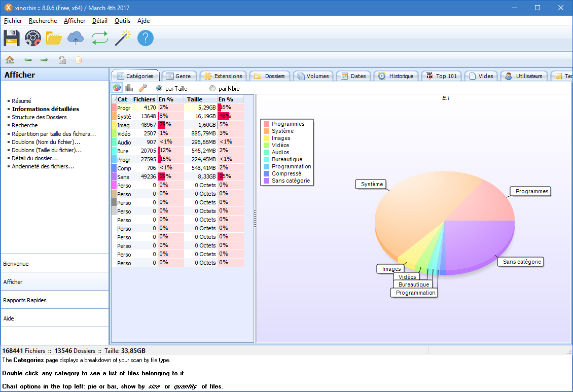Sort the table by the Fichiers column header
This screenshot has height=392, width=573.
click(x=145, y=99)
